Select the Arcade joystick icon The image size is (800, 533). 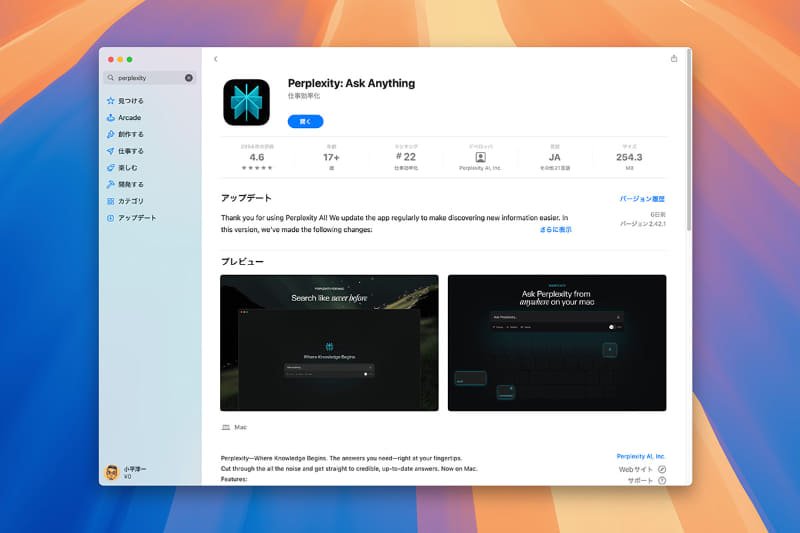tap(111, 117)
